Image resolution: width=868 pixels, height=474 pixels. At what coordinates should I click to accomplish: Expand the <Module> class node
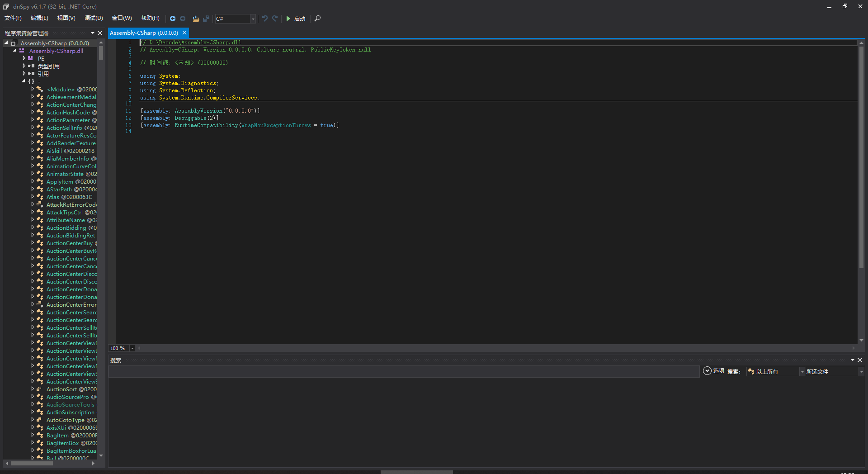(x=33, y=89)
